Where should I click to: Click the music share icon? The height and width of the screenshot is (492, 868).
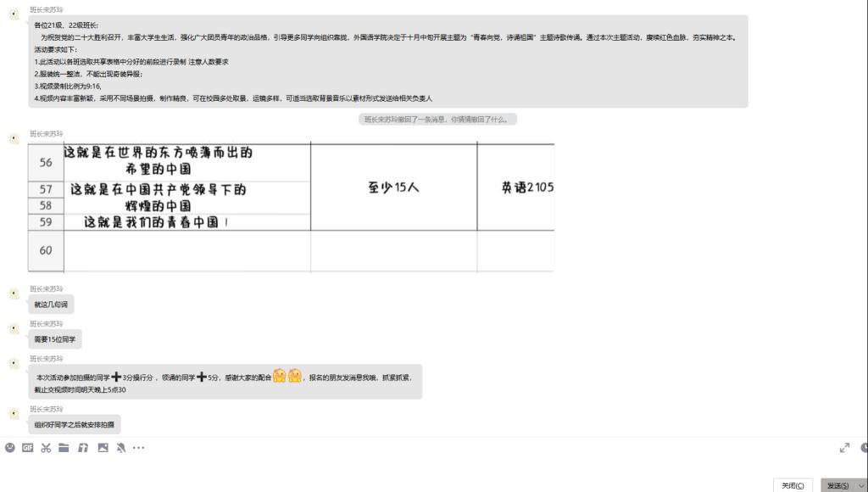[x=83, y=448]
